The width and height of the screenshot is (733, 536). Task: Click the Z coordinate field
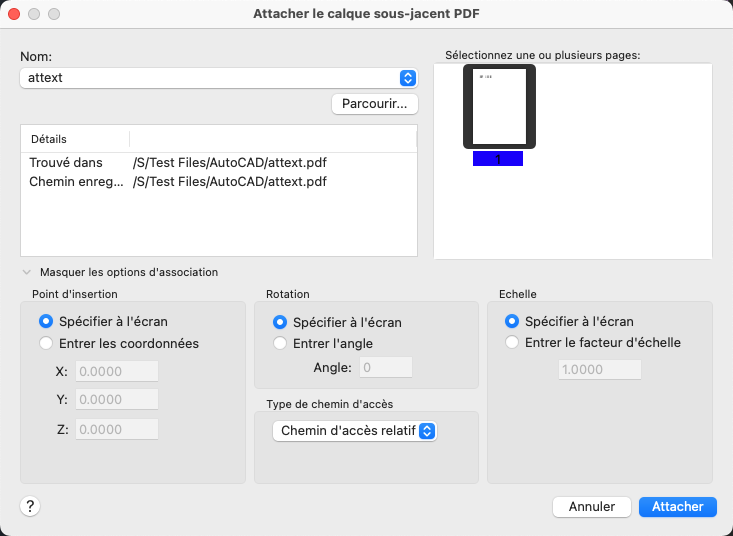click(117, 429)
